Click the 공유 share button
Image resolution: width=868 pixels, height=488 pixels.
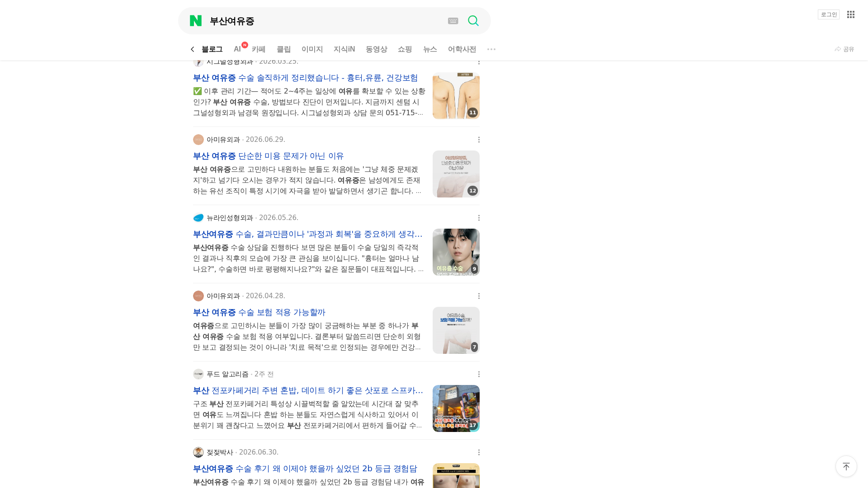(x=844, y=49)
